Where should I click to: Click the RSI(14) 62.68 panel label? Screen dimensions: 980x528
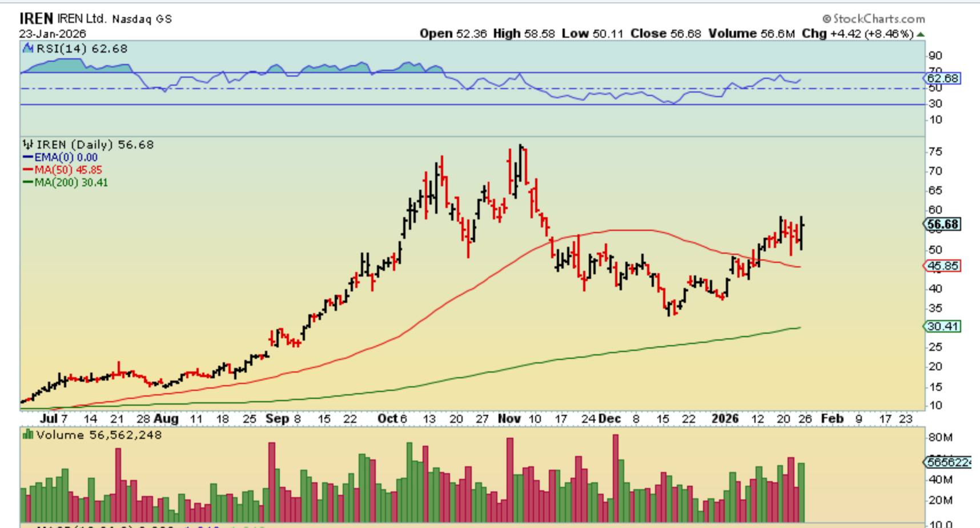pyautogui.click(x=82, y=49)
